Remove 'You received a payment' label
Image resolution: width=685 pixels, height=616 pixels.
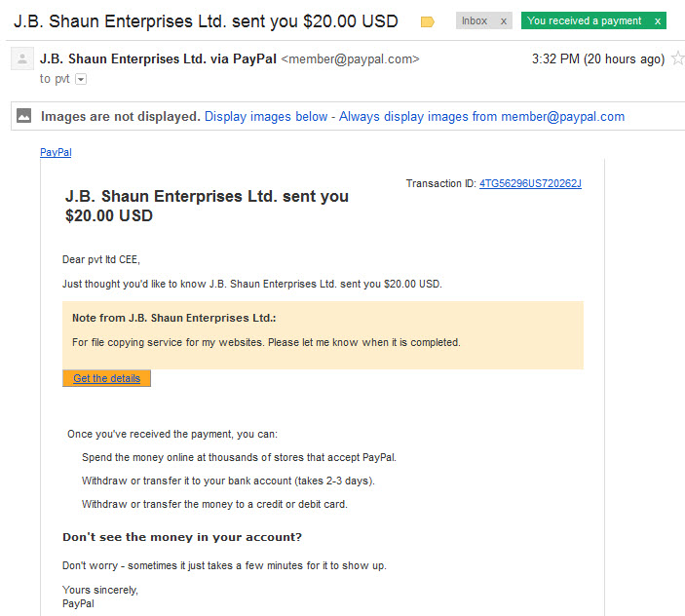coord(658,21)
